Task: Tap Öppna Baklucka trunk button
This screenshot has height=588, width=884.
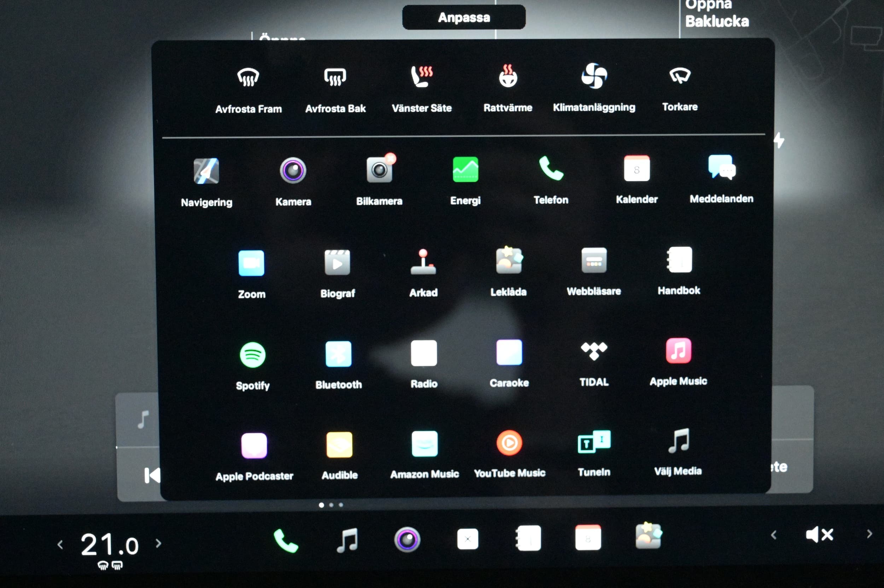Action: tap(717, 14)
